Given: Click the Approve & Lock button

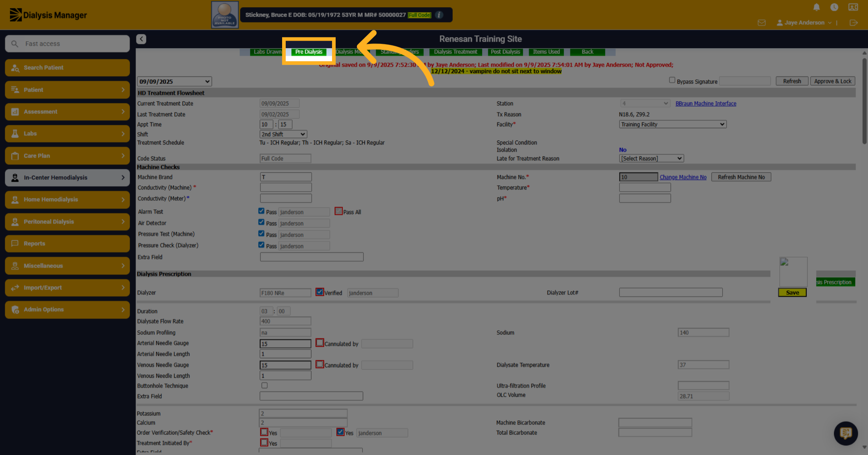Looking at the screenshot, I should 833,81.
